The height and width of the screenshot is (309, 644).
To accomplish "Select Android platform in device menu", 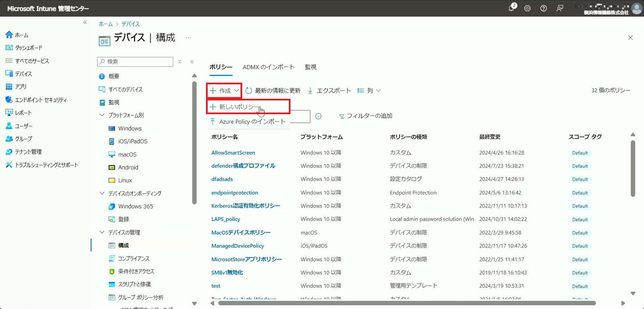I will (x=123, y=167).
